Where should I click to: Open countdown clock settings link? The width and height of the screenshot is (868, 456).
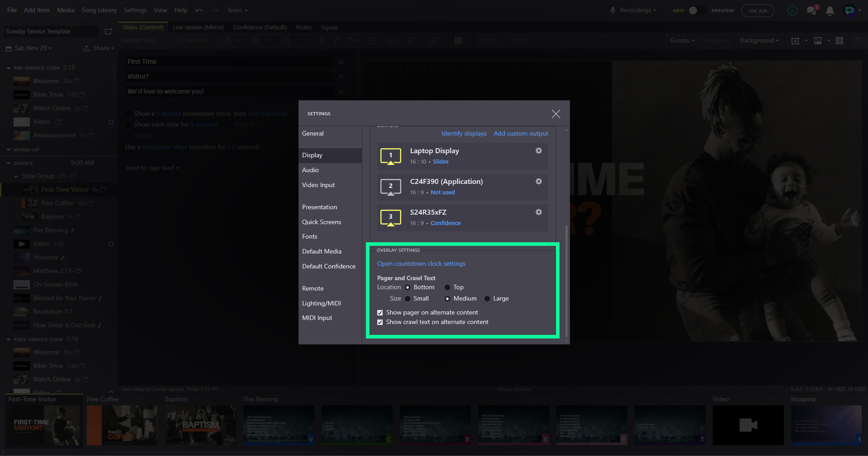[421, 264]
